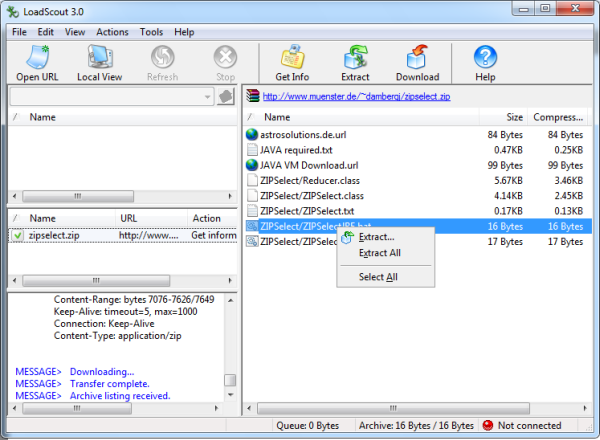Screen dimensions: 600x440
Task: Open the Edit menu
Action: pyautogui.click(x=46, y=32)
